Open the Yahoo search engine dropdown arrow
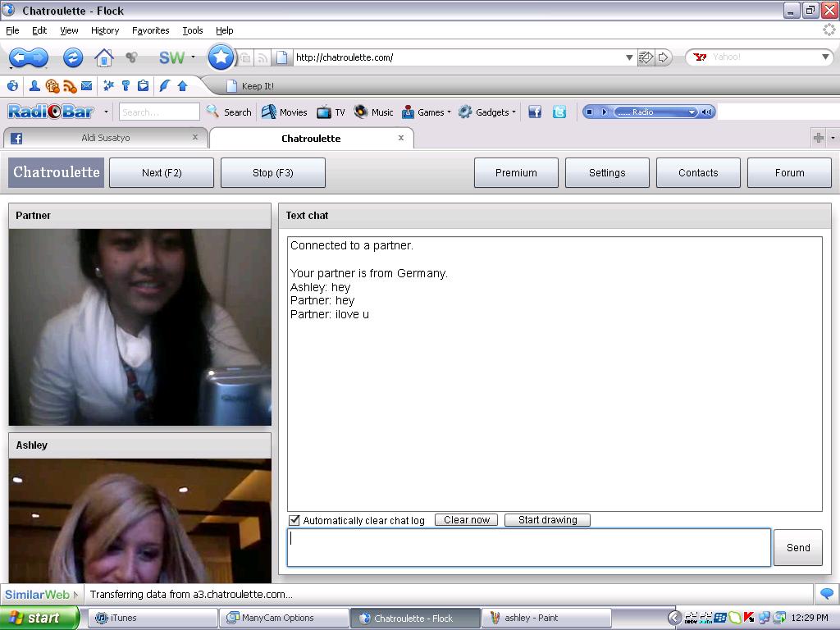Image resolution: width=840 pixels, height=630 pixels. point(825,57)
